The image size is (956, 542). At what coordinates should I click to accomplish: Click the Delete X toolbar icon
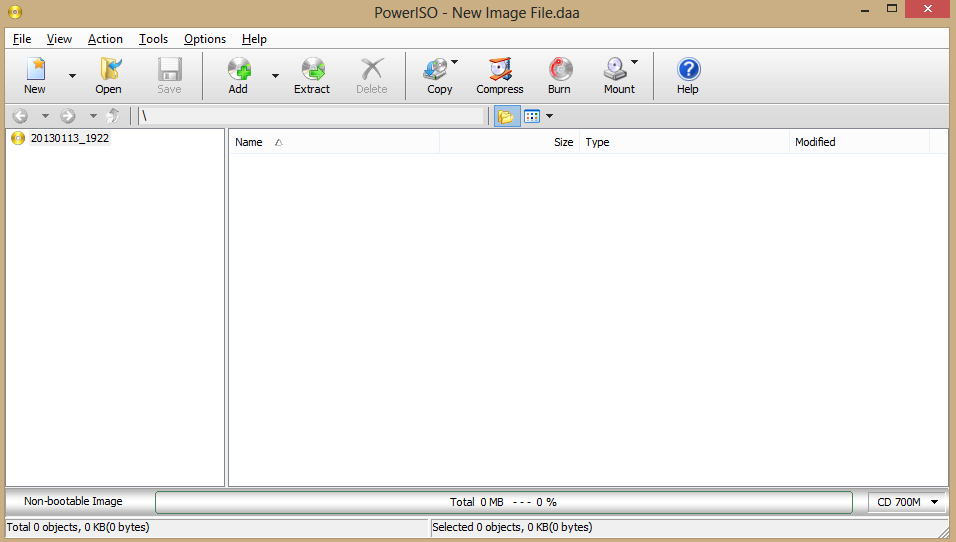pyautogui.click(x=372, y=70)
